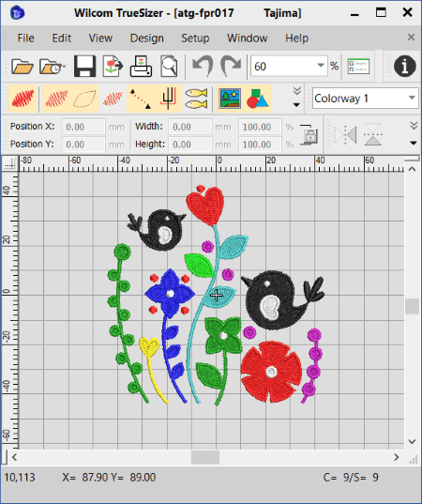
Task: Click the blue four-petal flower
Action: click(170, 294)
